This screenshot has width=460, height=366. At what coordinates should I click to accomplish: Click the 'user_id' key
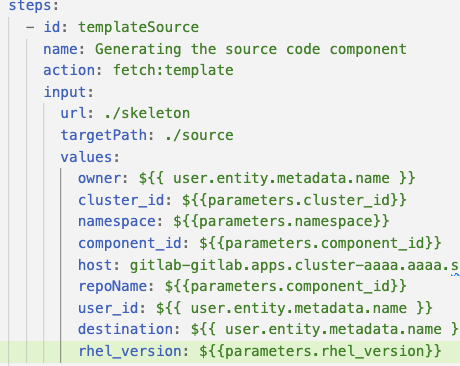click(x=108, y=308)
